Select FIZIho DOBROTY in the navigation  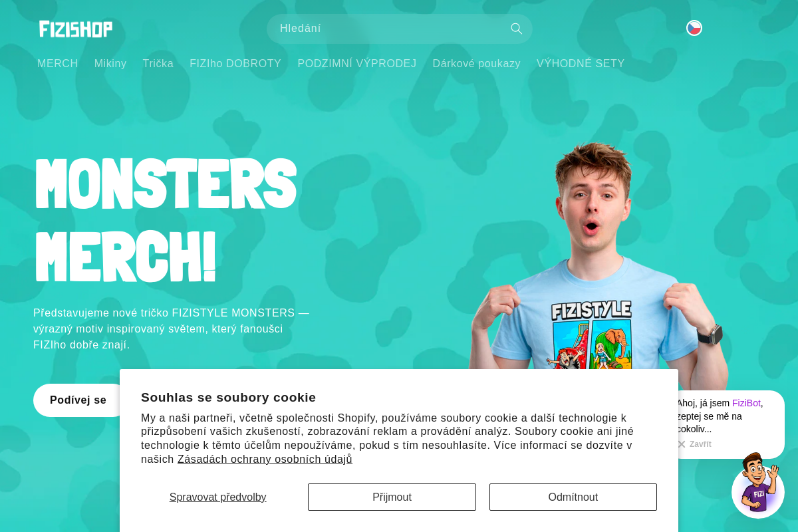235,64
